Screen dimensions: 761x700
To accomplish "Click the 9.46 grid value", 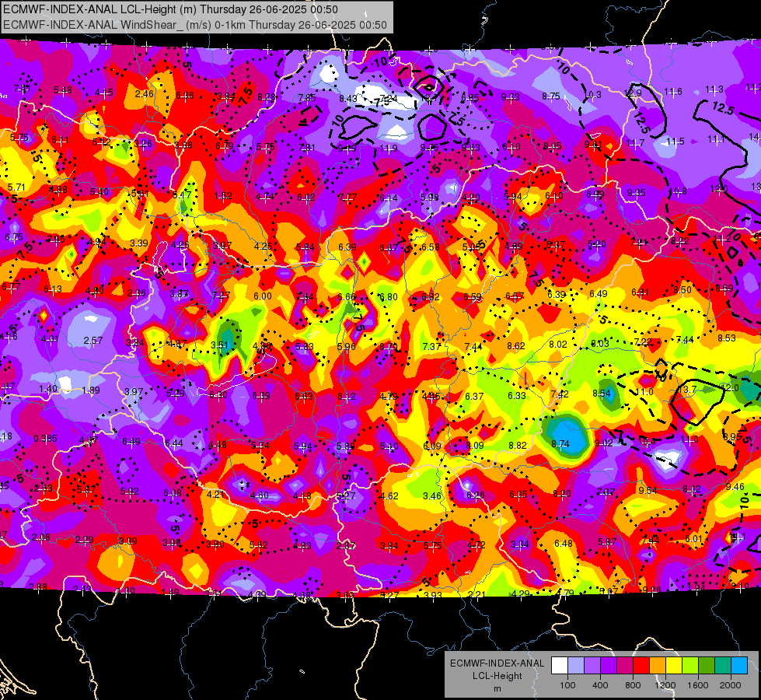I will [x=735, y=487].
